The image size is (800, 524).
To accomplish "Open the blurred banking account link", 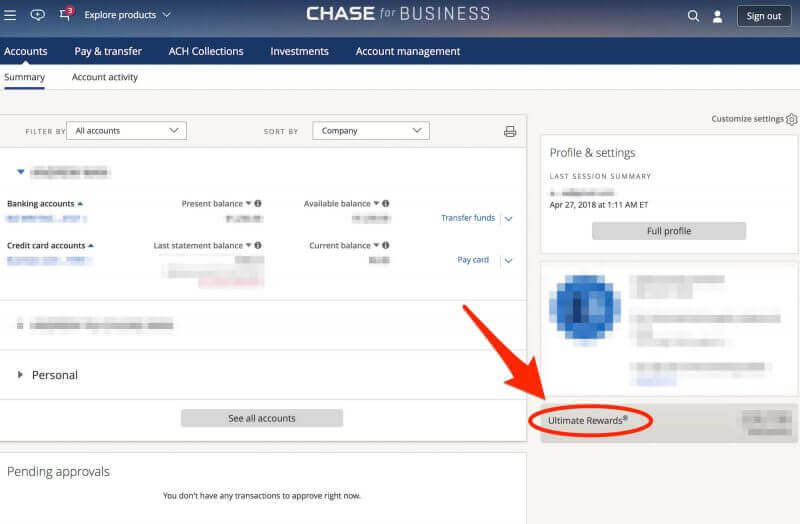I will pos(46,218).
